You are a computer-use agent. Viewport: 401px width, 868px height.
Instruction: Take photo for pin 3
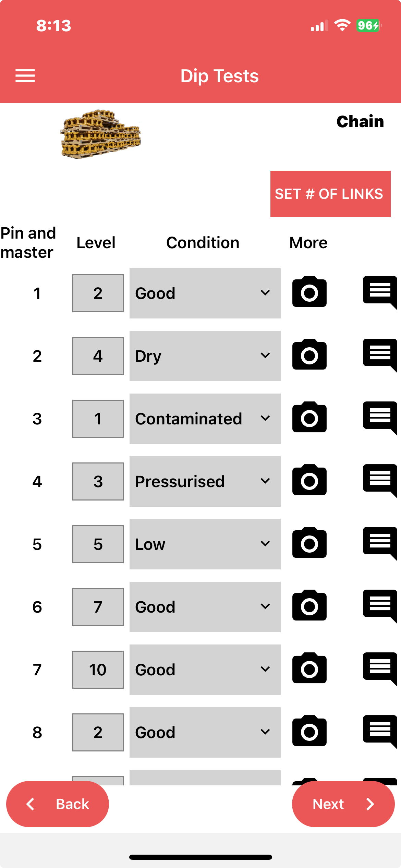[309, 418]
